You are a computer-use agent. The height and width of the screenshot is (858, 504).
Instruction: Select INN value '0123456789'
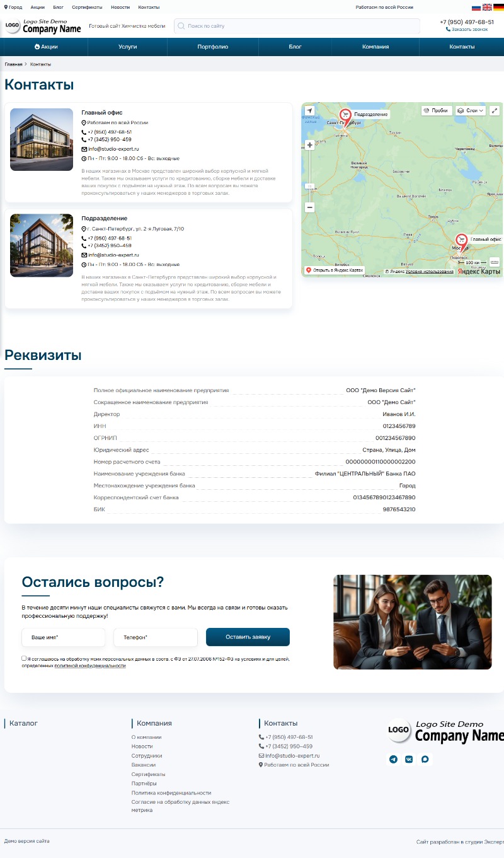(x=399, y=426)
